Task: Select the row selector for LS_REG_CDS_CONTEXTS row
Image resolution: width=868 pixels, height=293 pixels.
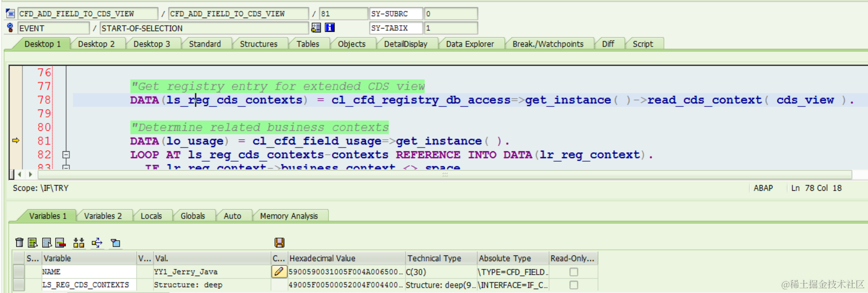Action: 19,285
